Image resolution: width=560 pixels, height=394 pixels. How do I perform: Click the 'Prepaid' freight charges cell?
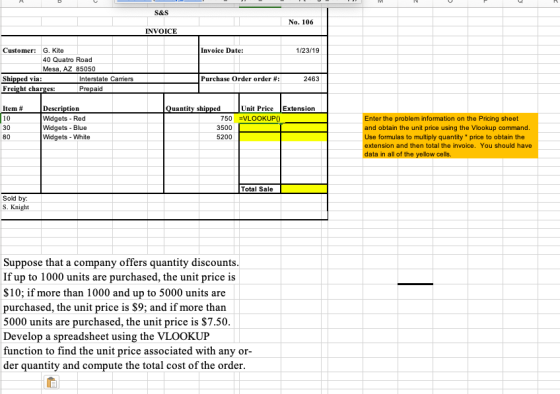pyautogui.click(x=91, y=89)
